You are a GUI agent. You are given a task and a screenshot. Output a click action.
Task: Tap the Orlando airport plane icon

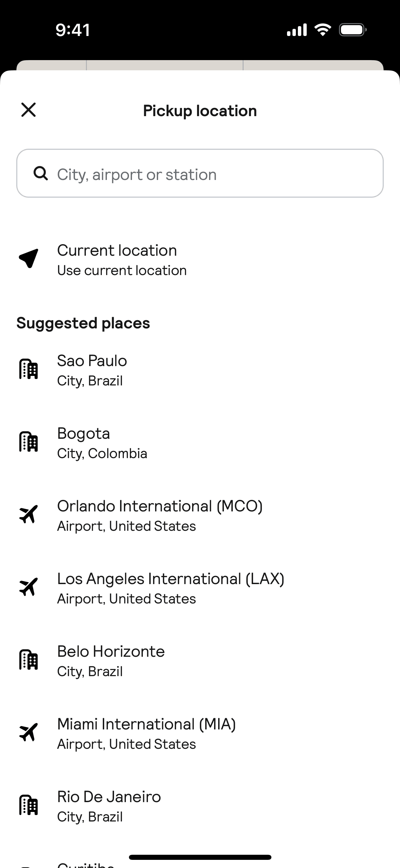coord(28,514)
